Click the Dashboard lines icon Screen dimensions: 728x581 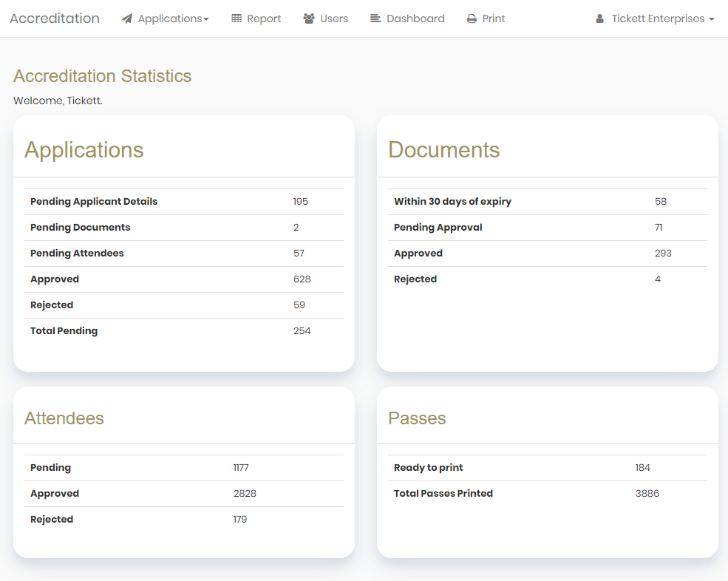click(375, 18)
